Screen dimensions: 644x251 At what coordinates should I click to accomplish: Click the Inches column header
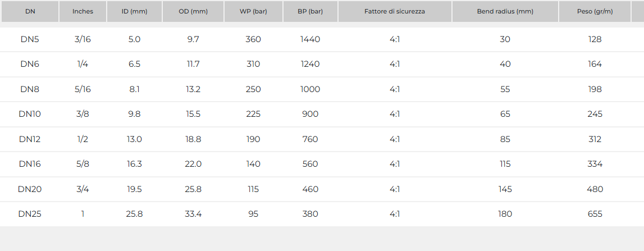(x=83, y=11)
